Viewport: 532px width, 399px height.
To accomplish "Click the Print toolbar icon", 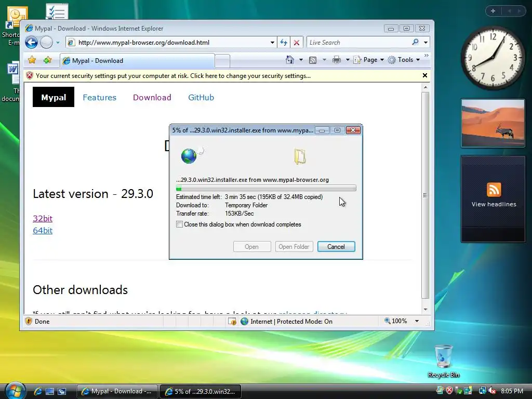I will click(337, 60).
